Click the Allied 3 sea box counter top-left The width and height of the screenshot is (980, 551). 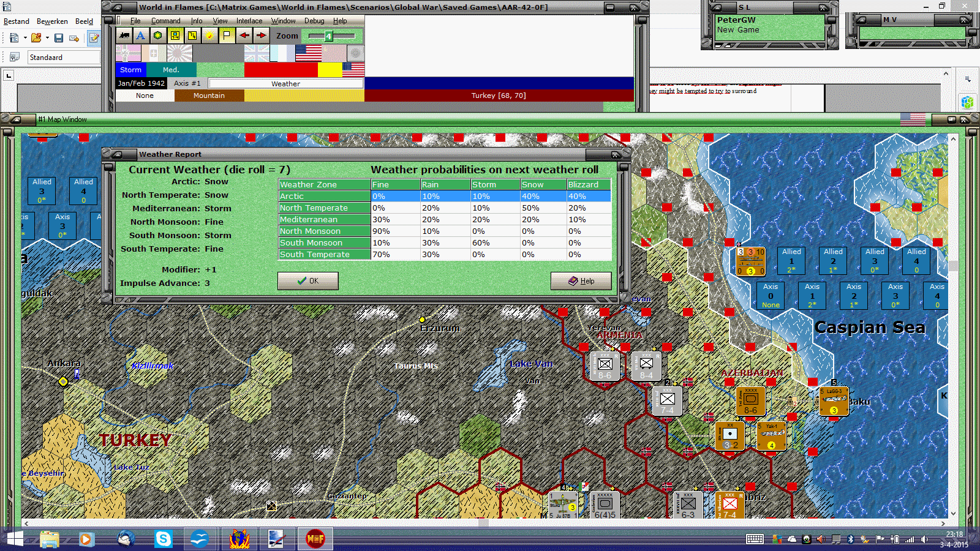42,191
